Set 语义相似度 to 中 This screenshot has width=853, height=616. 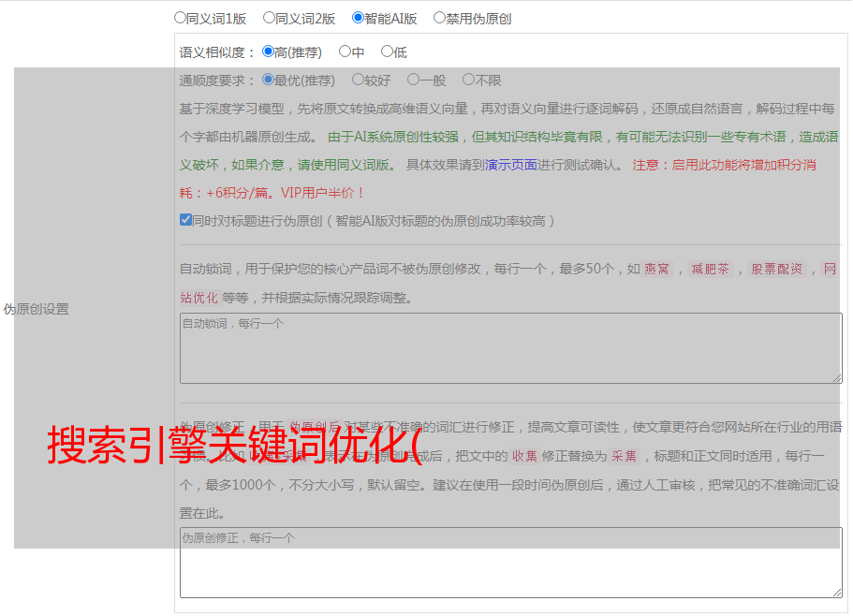click(x=345, y=51)
